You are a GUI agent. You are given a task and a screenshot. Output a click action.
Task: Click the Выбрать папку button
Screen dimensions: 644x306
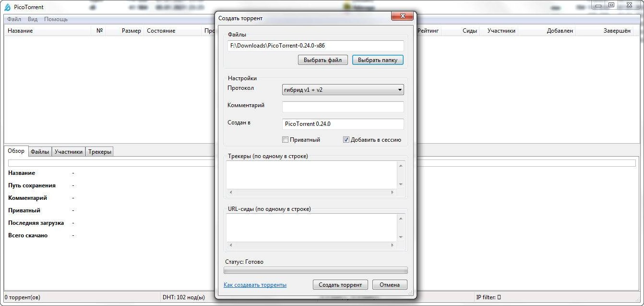point(378,60)
